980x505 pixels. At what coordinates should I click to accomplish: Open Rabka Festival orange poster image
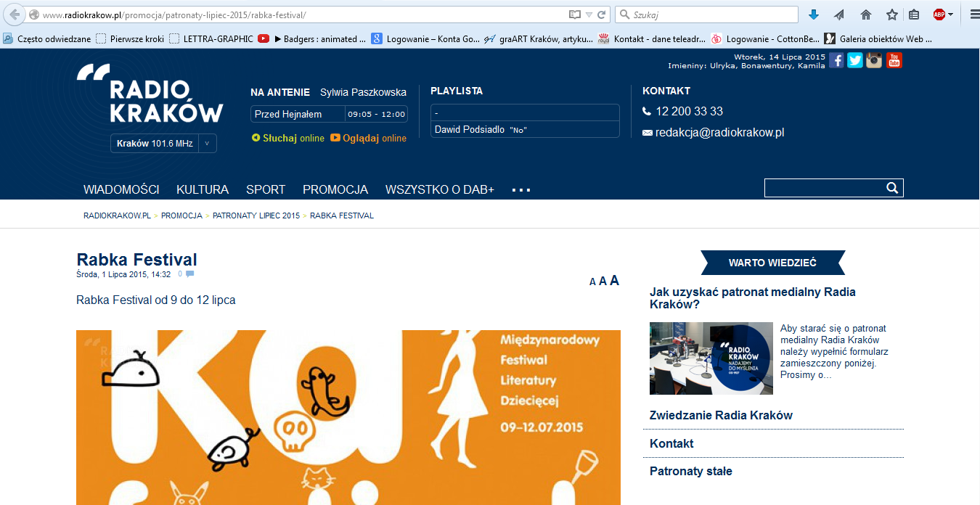pos(348,417)
